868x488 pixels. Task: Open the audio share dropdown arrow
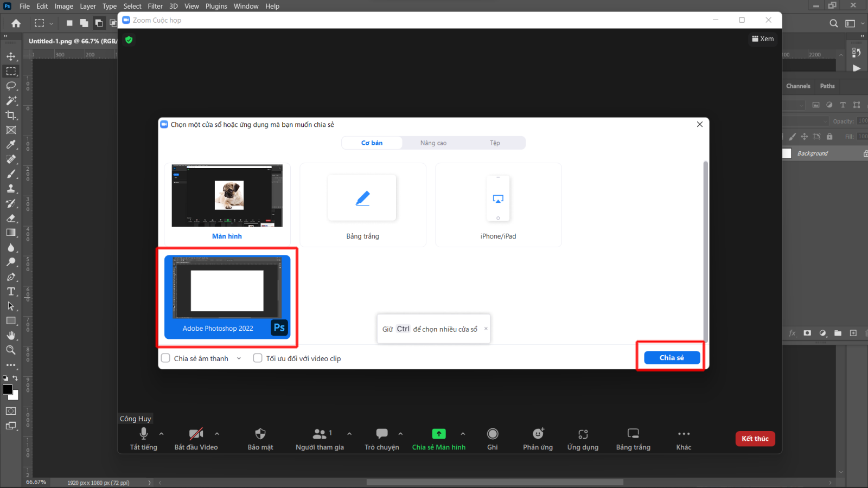tap(239, 358)
